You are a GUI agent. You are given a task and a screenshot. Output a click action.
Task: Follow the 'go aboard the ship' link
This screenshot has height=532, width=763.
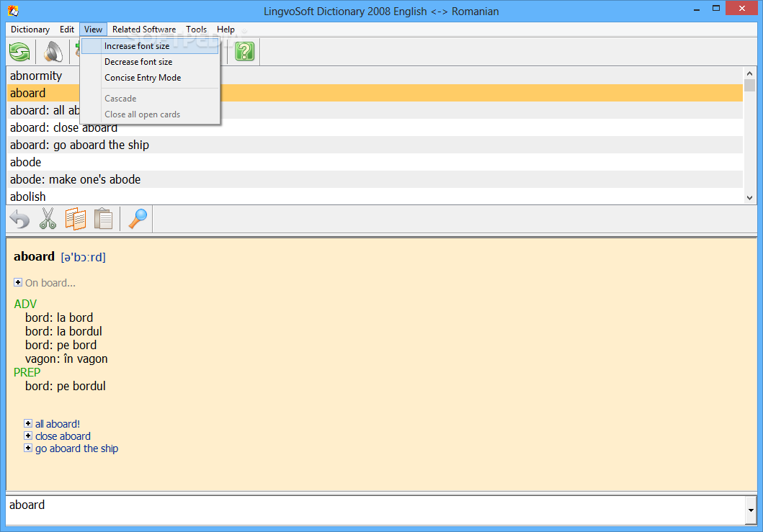76,448
